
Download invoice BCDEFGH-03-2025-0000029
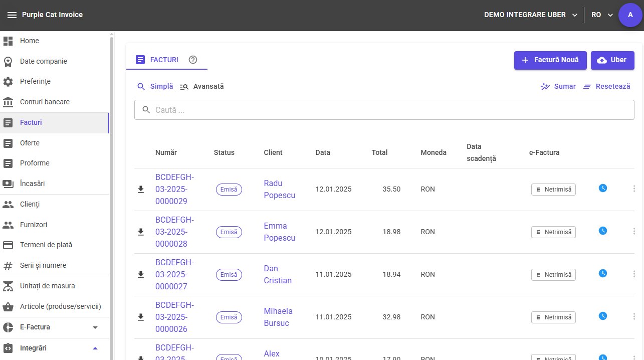click(x=141, y=189)
